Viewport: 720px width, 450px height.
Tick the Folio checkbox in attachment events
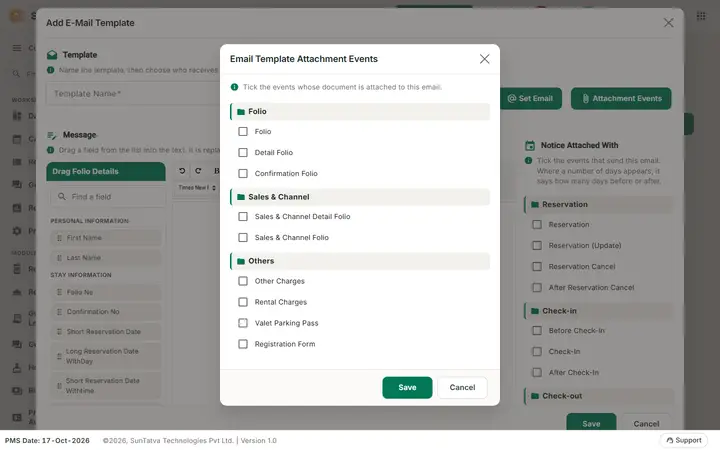(x=243, y=132)
